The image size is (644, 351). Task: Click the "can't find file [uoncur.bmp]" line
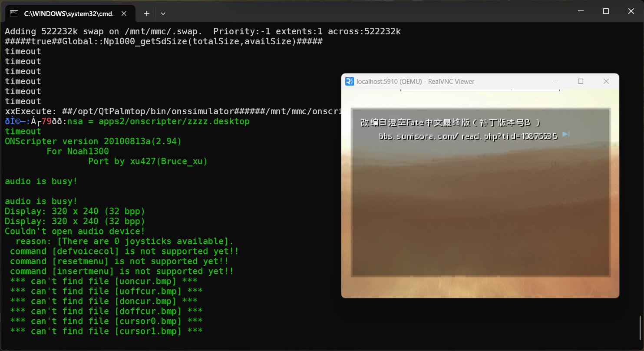104,281
